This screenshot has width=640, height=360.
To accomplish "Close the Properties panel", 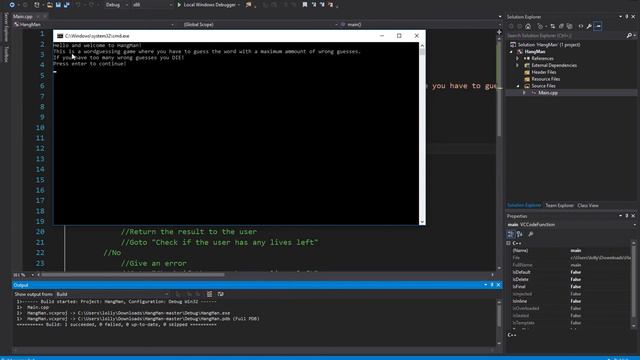I will 633,216.
